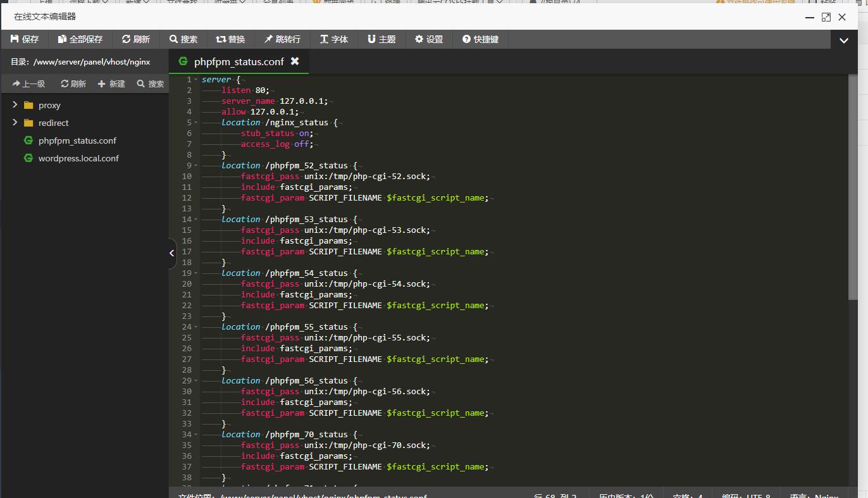Open 搜索 search from the top toolbar
The height and width of the screenshot is (498, 868).
(x=183, y=39)
